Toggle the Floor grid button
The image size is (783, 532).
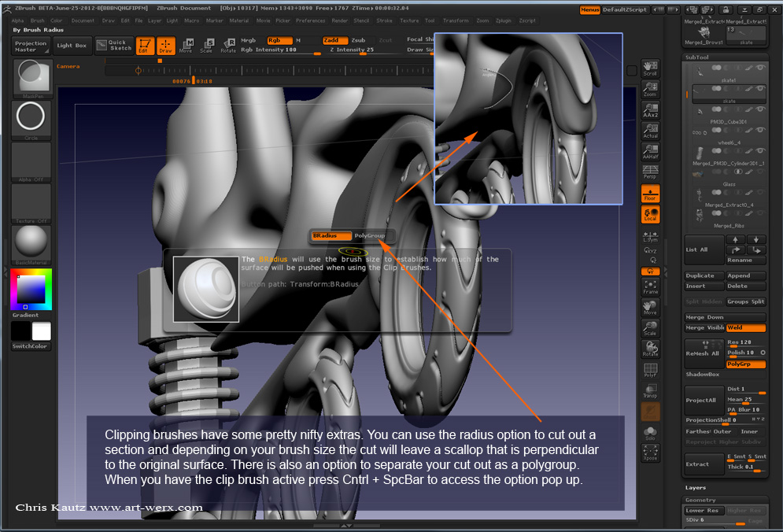tap(650, 194)
